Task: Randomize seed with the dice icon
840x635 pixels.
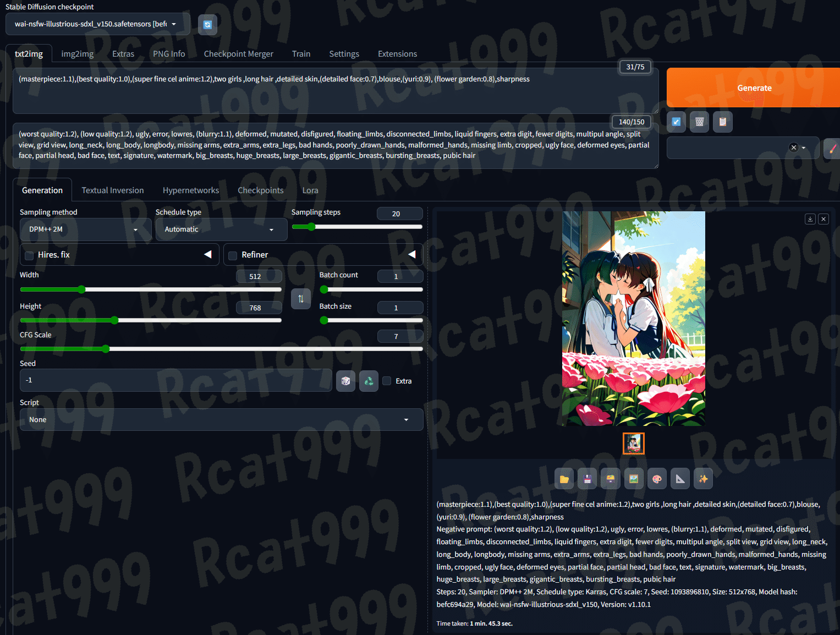Action: (346, 381)
